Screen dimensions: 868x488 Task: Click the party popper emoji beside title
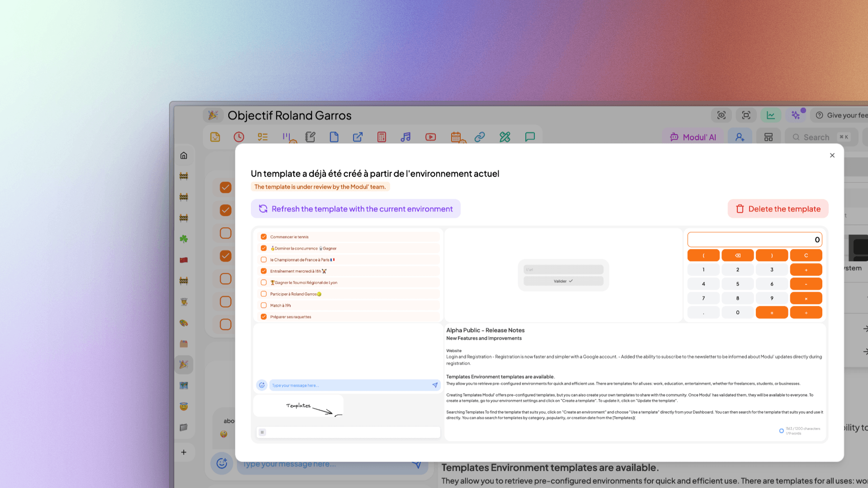click(x=213, y=115)
